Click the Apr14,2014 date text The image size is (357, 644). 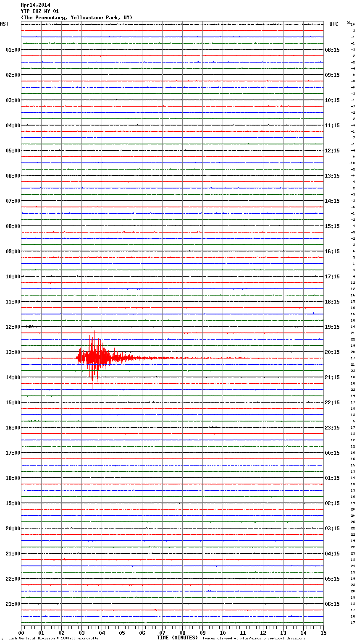tap(35, 5)
